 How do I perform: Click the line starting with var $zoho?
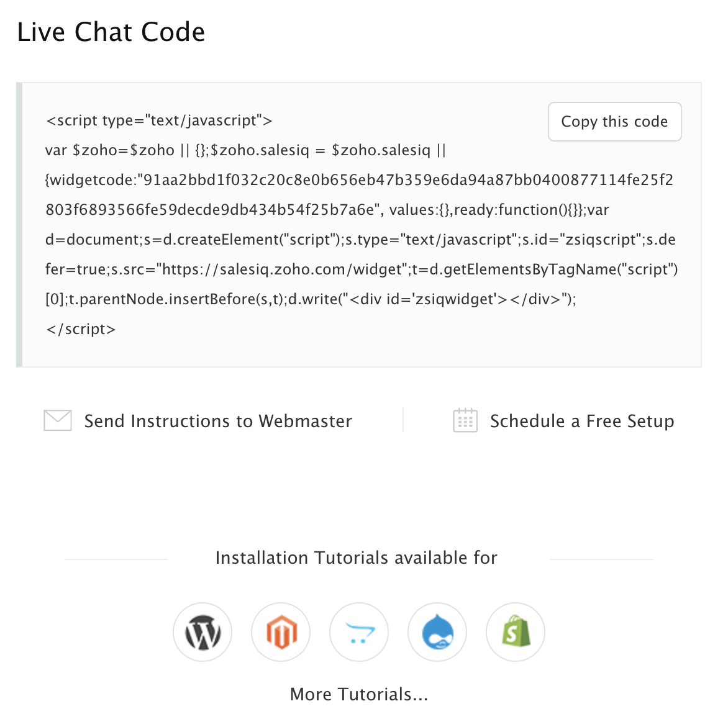[245, 150]
